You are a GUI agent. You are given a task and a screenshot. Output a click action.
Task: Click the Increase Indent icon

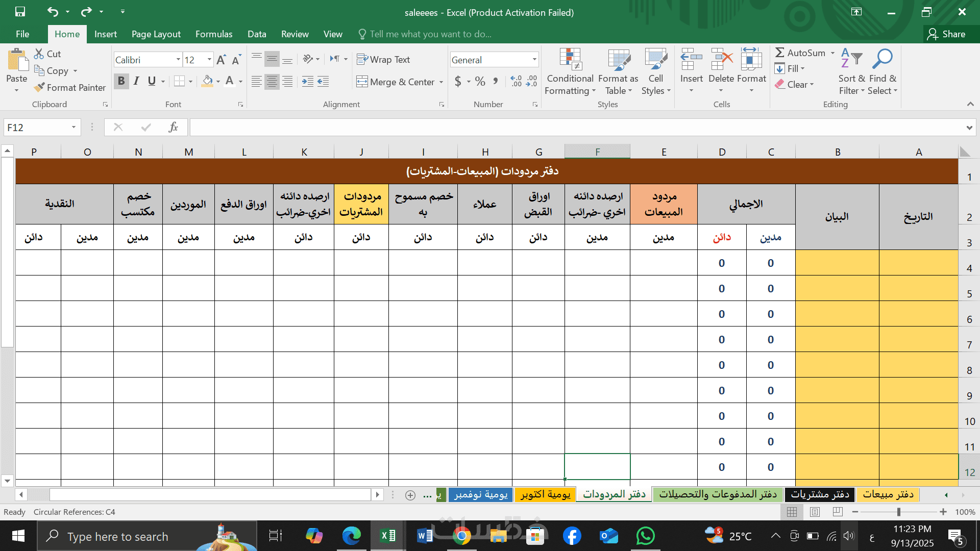click(323, 82)
